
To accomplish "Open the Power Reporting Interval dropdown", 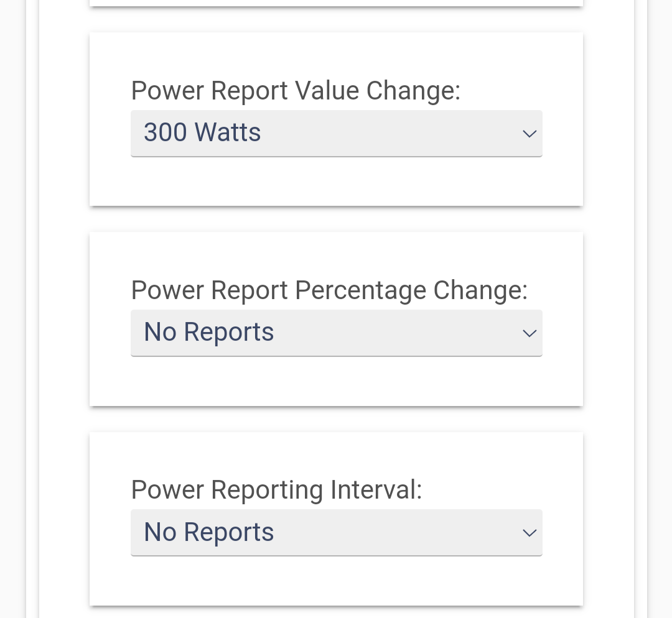I will click(x=337, y=533).
